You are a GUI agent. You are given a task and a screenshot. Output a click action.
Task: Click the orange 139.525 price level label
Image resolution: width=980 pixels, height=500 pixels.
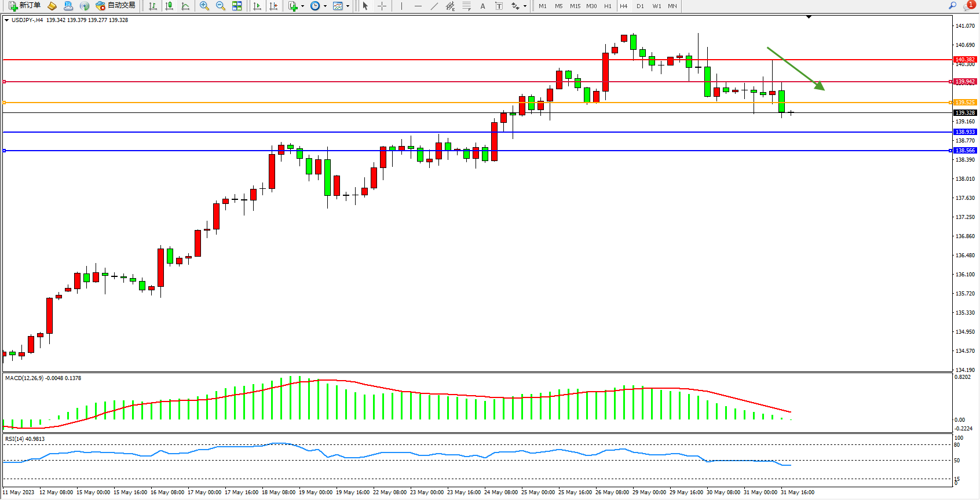(964, 103)
